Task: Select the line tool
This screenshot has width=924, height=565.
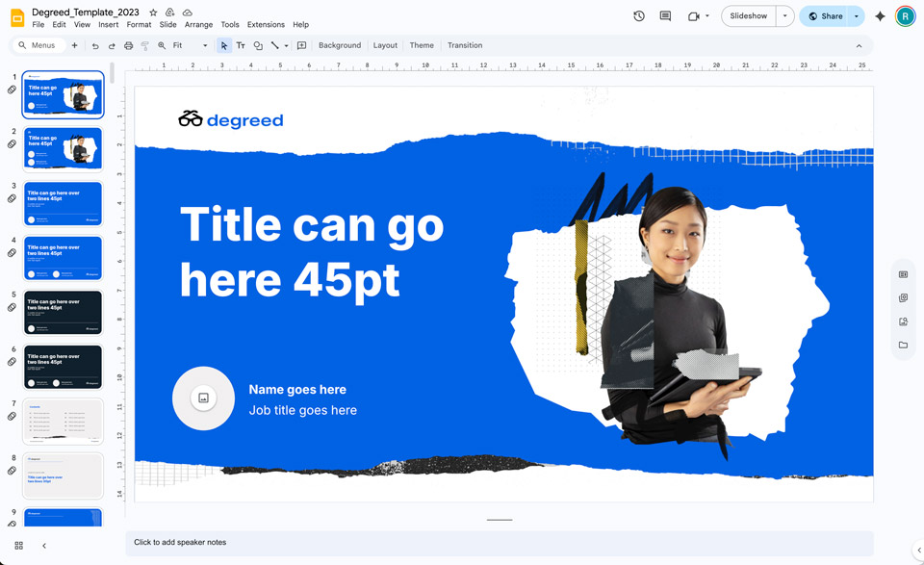Action: 273,45
